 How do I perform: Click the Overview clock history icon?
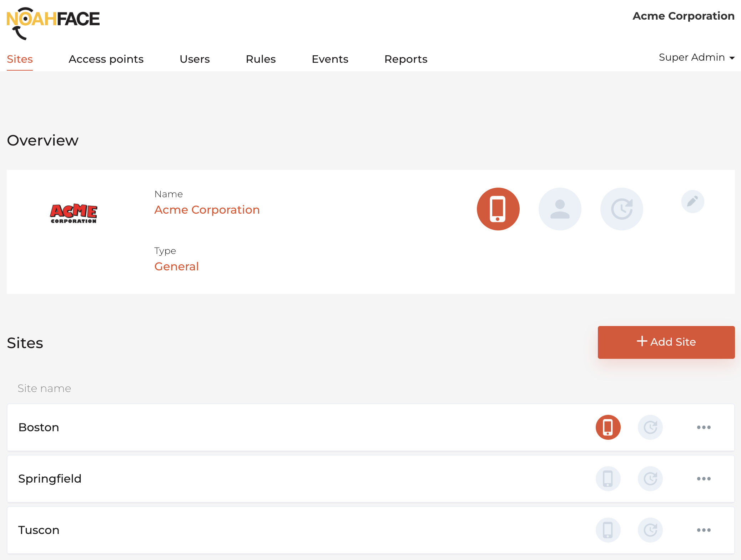(621, 209)
